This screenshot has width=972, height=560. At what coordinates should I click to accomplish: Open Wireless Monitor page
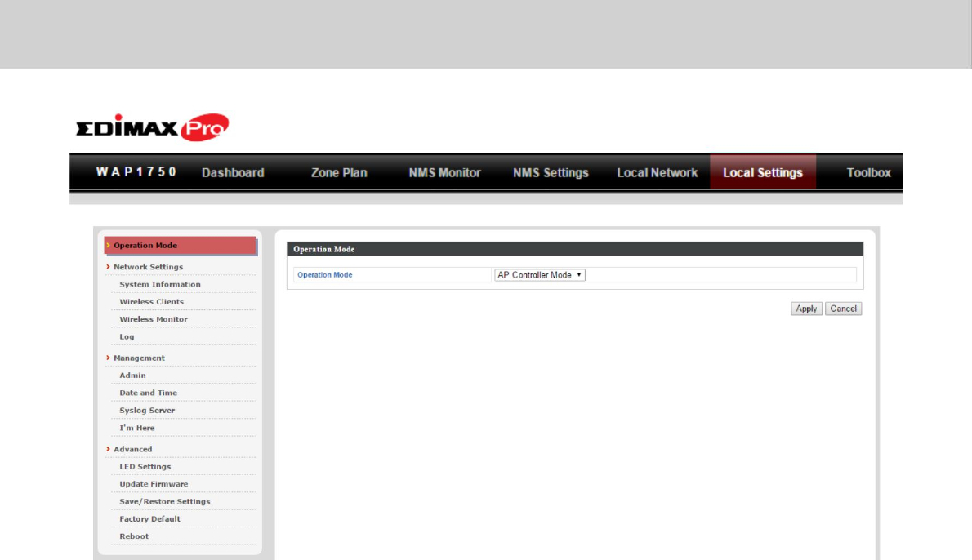pyautogui.click(x=153, y=319)
